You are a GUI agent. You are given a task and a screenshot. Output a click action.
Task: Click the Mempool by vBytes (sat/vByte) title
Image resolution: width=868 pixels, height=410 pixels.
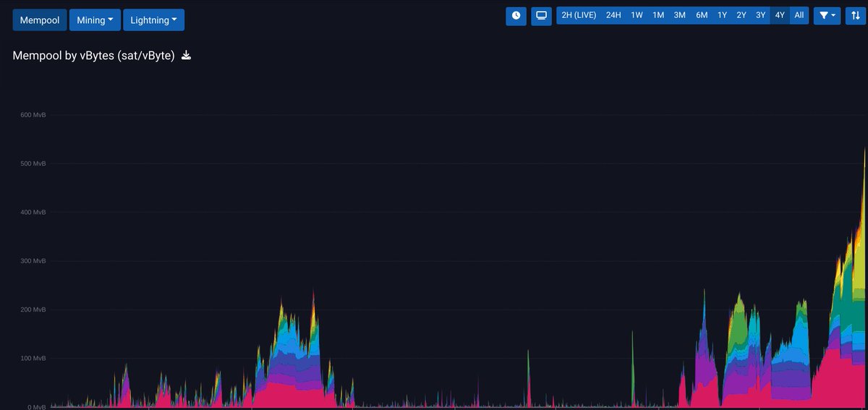coord(94,56)
